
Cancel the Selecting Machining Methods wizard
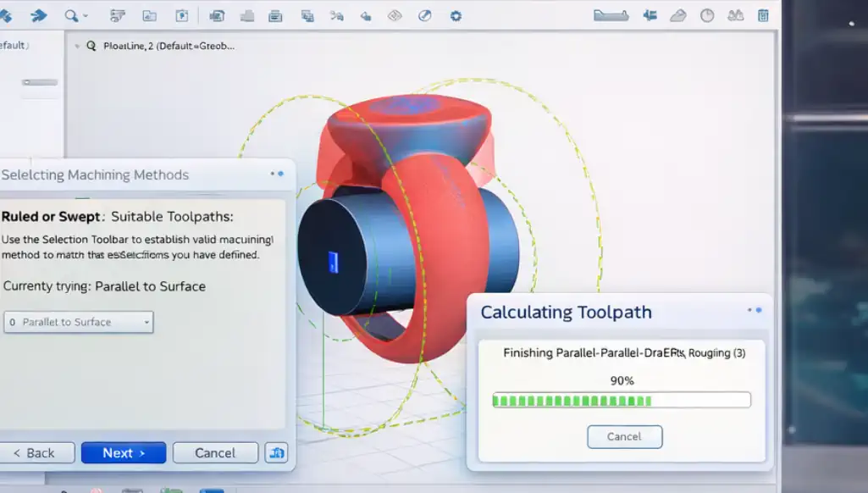(215, 453)
